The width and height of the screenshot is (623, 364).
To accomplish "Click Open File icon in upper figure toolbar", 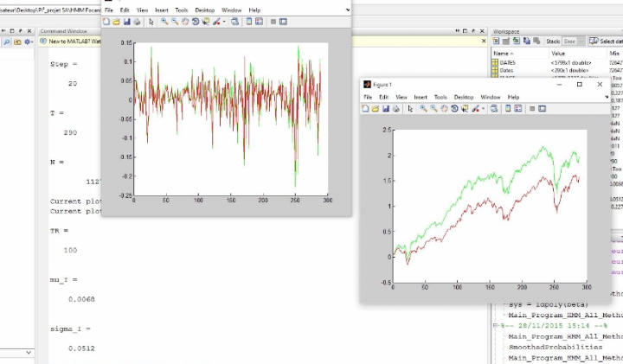I will coord(116,21).
